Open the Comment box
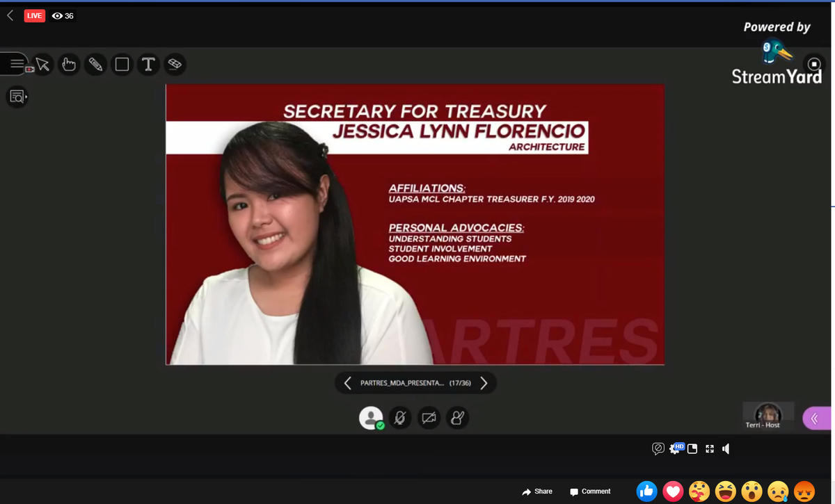This screenshot has width=835, height=504. [x=590, y=491]
